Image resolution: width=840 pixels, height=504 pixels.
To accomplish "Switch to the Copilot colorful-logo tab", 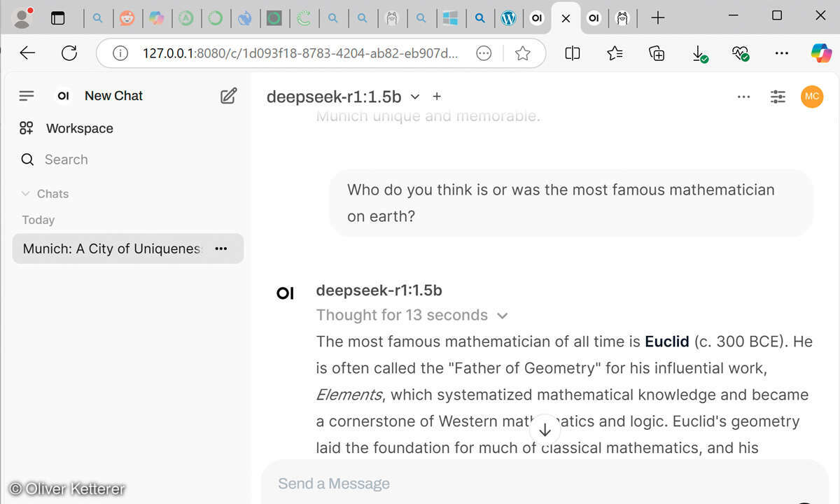I will [157, 18].
